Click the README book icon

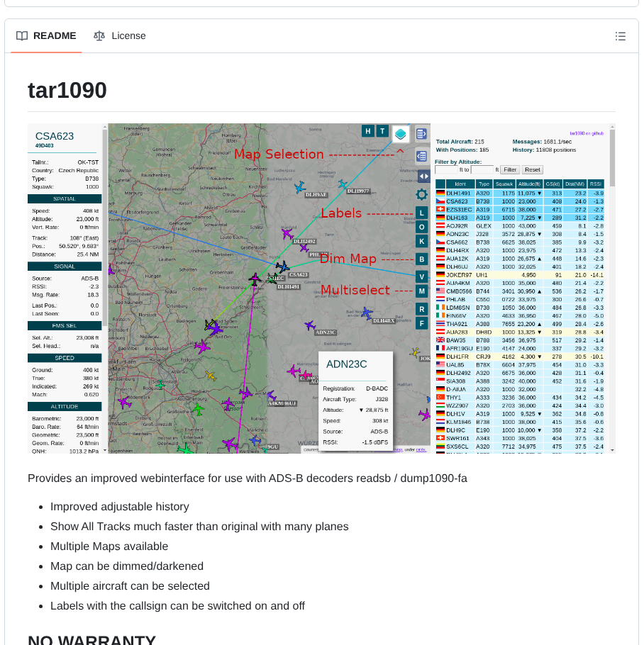[22, 35]
